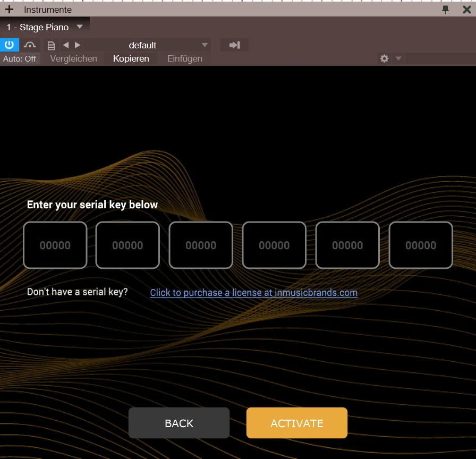Select the 'Don't have a serial key?' text
Screen dimensions: 476x459
point(78,292)
